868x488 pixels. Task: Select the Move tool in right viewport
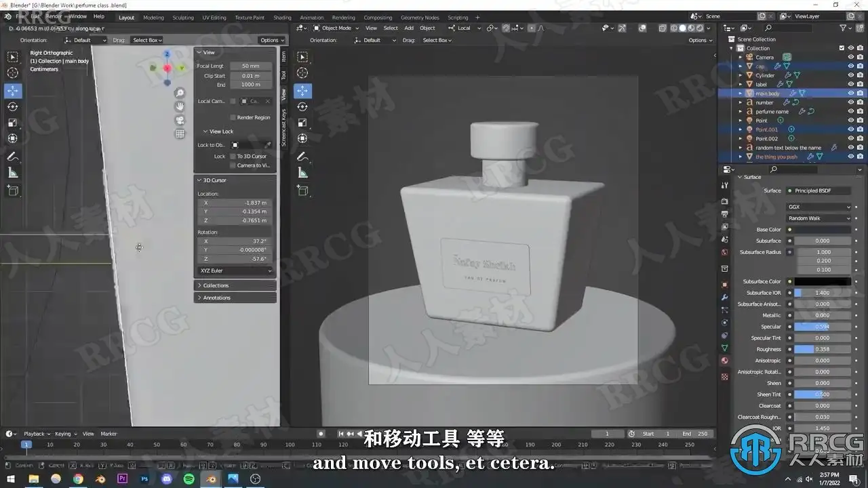302,91
